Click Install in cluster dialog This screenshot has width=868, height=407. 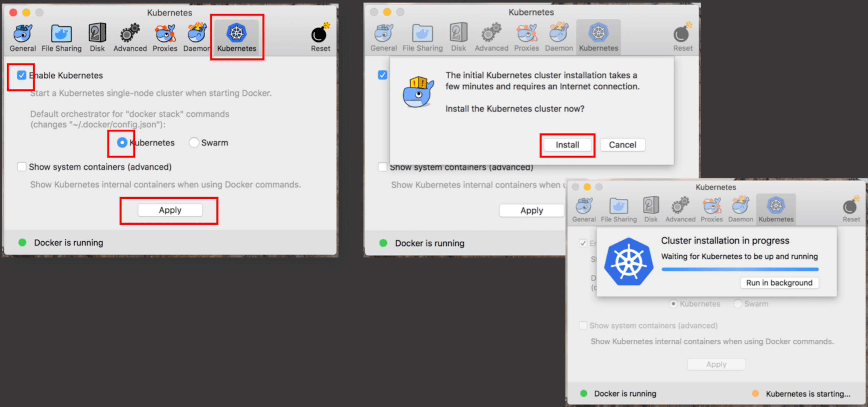567,145
